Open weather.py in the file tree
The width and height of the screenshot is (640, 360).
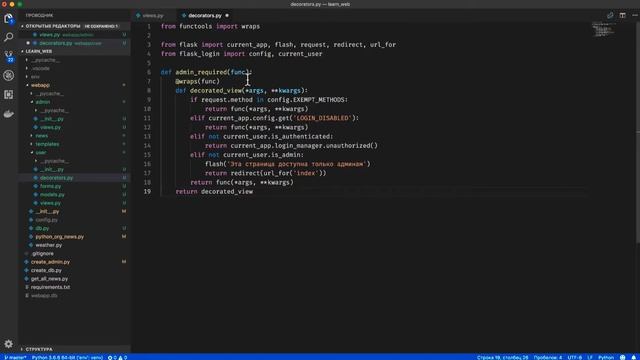pyautogui.click(x=49, y=245)
